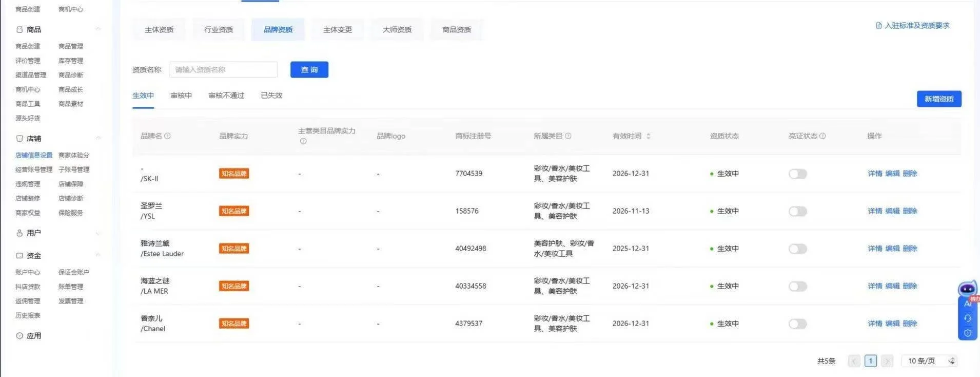Open 源头好货 in sidebar
Image resolution: width=980 pixels, height=377 pixels.
(x=28, y=118)
